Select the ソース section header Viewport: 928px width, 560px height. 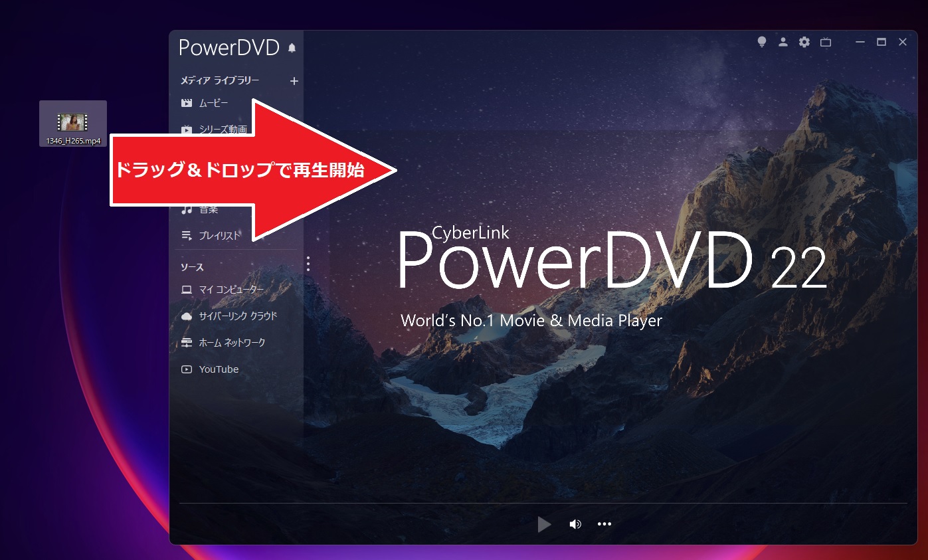[x=191, y=266]
